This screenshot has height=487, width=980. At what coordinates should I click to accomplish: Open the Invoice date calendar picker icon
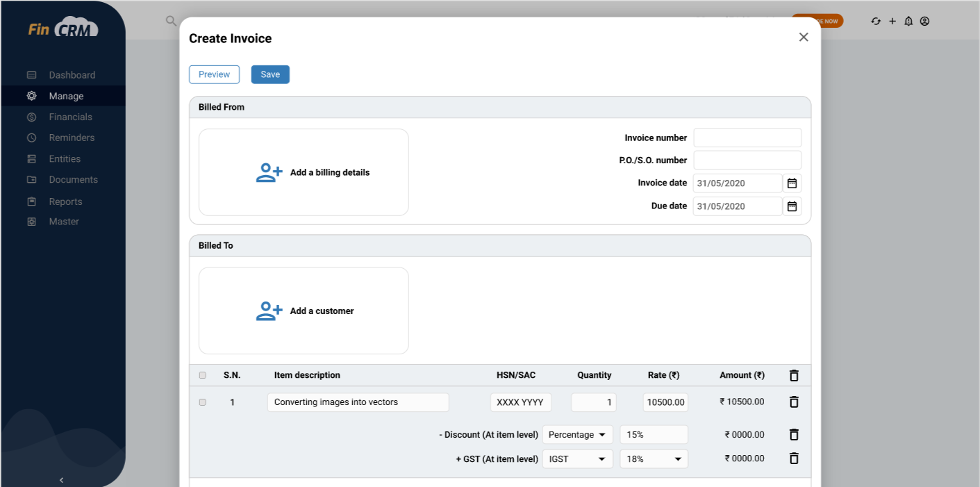[792, 183]
